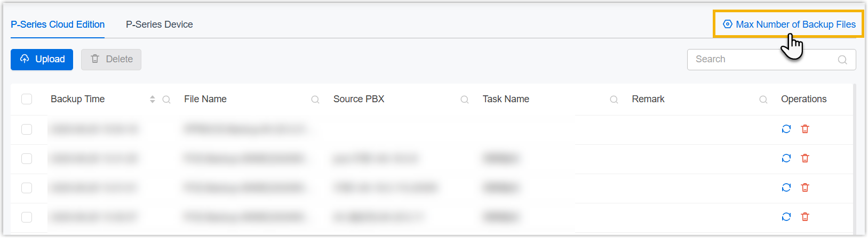This screenshot has height=238, width=868.
Task: Restore the backup in second row
Action: 786,158
